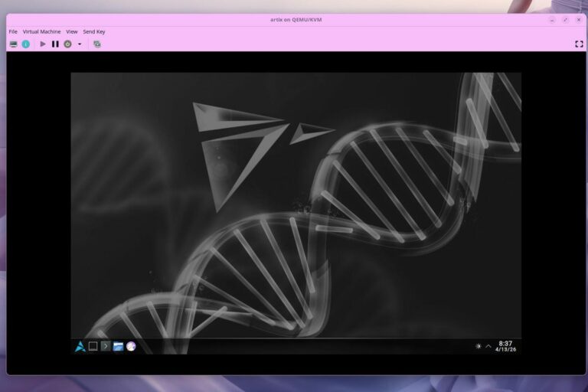Toggle fullscreen mode for VM viewer
The height and width of the screenshot is (392, 588).
(x=579, y=44)
